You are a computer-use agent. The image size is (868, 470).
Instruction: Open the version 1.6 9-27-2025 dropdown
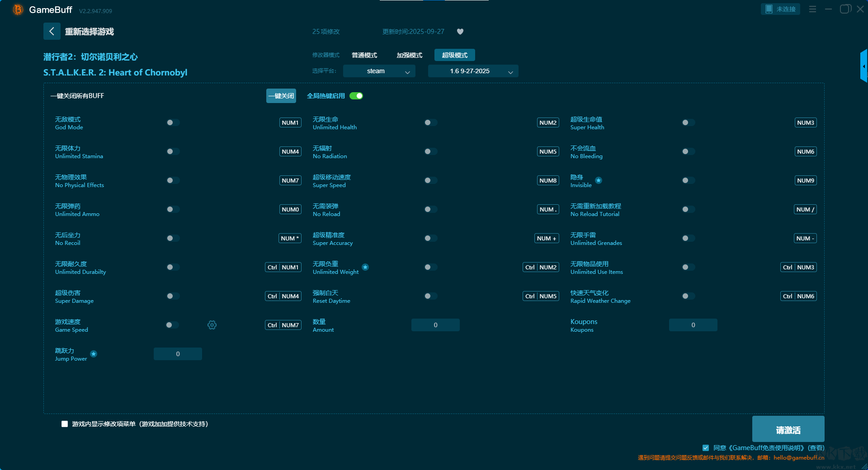(x=473, y=71)
